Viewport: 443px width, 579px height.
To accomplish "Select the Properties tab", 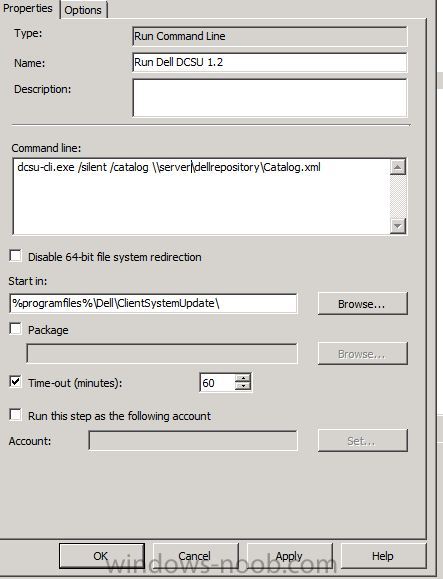I will (28, 8).
